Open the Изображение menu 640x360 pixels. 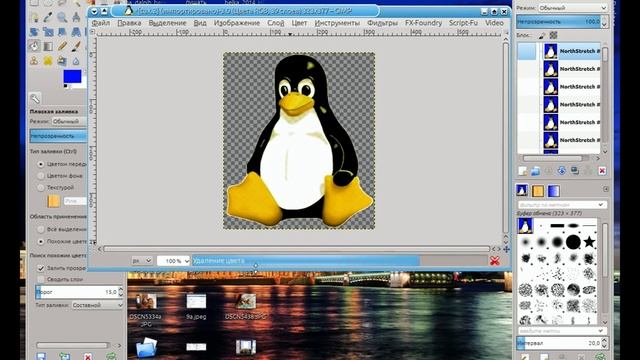237,23
